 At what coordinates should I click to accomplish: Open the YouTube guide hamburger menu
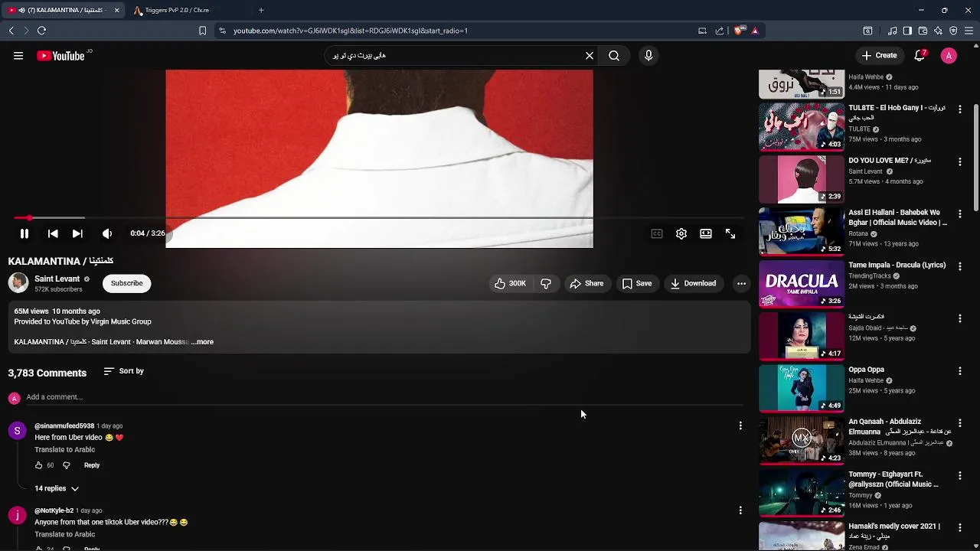tap(18, 56)
